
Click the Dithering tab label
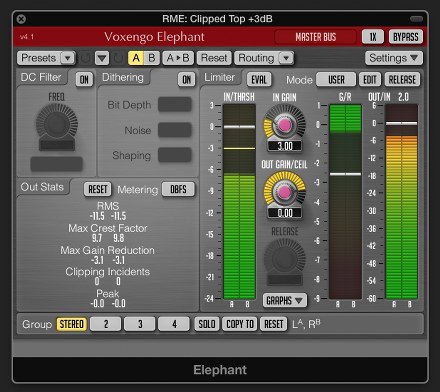(x=123, y=77)
